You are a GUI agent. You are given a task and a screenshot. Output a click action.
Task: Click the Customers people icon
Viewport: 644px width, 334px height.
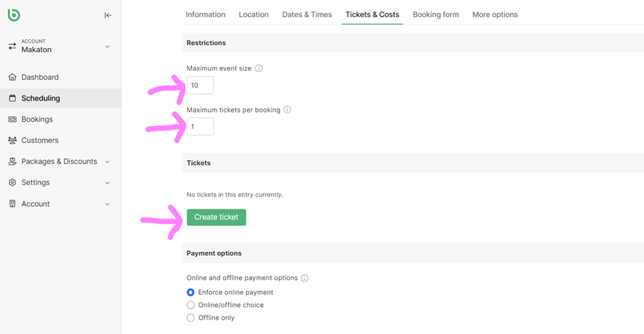tap(12, 140)
